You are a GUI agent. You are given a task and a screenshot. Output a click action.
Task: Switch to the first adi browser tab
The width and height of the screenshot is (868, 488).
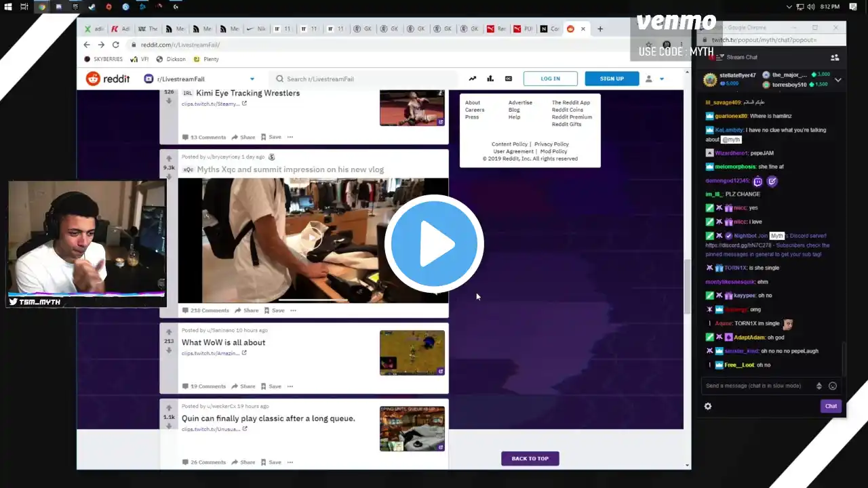pos(94,29)
